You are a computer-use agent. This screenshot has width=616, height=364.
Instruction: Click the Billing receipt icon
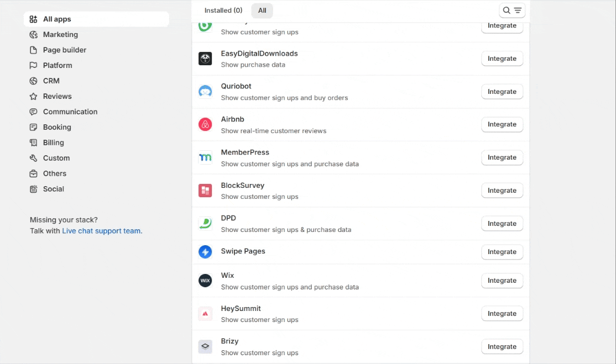pos(33,143)
